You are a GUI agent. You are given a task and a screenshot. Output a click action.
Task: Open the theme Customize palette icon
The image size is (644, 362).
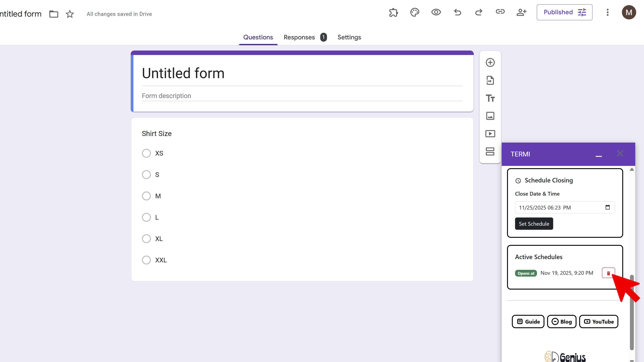(414, 12)
